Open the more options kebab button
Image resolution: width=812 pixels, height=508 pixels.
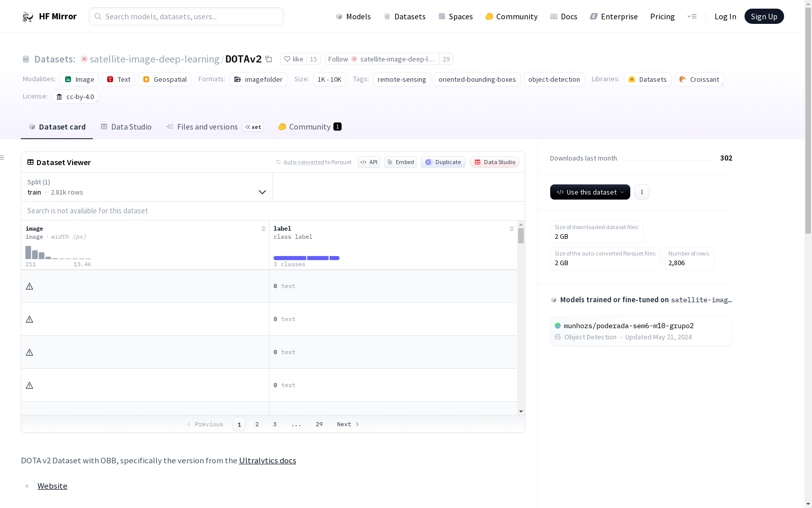pos(642,192)
